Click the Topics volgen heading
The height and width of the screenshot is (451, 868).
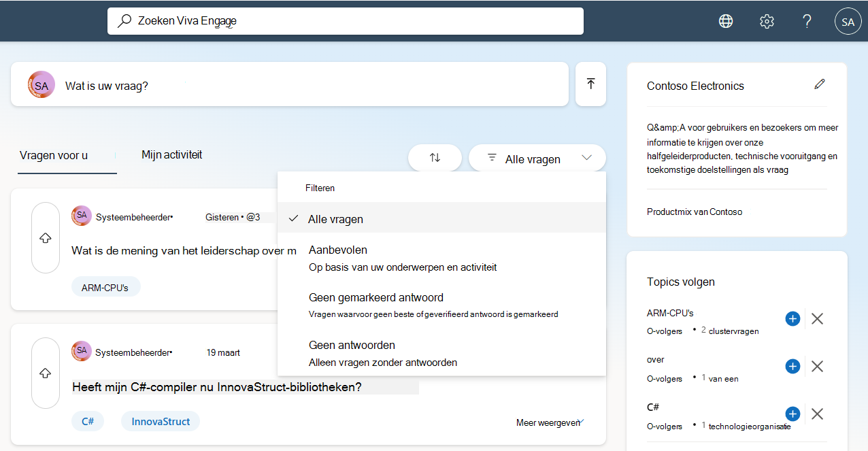tap(681, 282)
